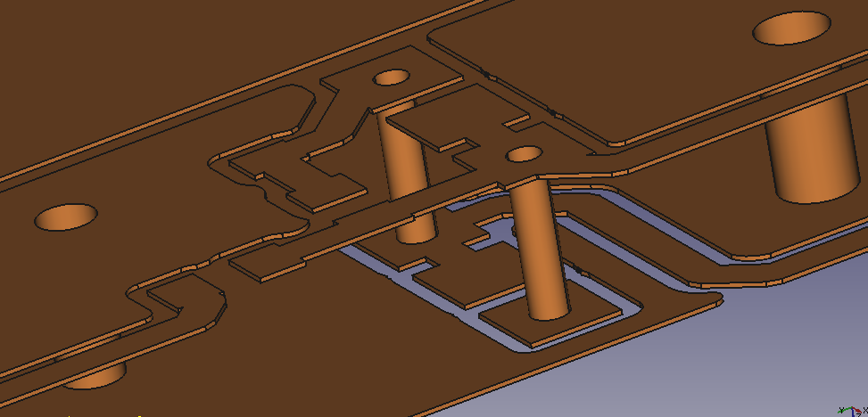The width and height of the screenshot is (868, 417).
Task: Click the via hole in the middle pad
Action: 523,154
